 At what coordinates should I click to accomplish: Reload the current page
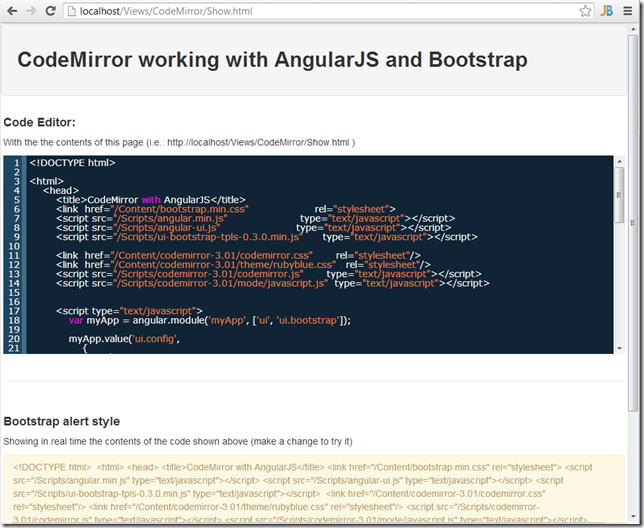point(50,11)
